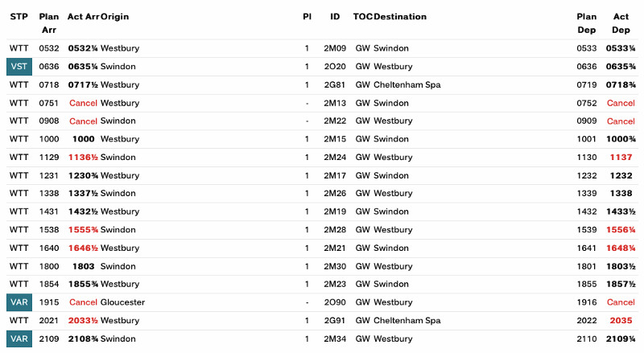Viewport: 644px width, 353px height.
Task: Click the Act Dep column header
Action: click(x=621, y=23)
